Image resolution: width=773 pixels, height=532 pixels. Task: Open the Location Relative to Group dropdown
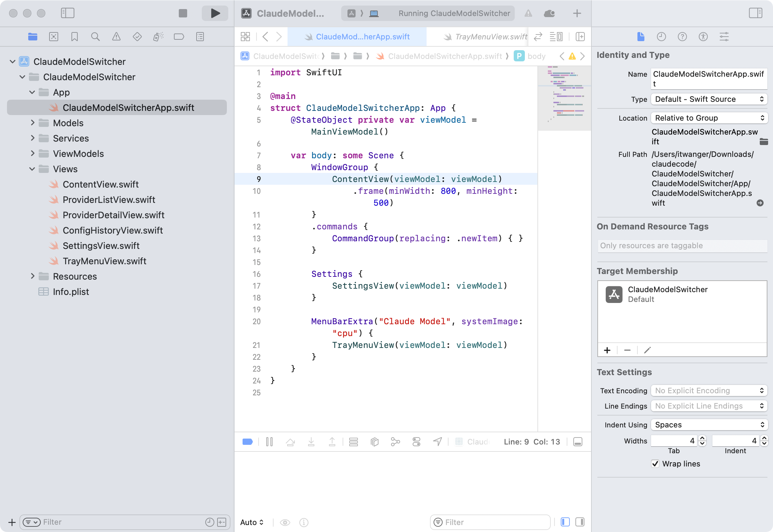click(709, 118)
